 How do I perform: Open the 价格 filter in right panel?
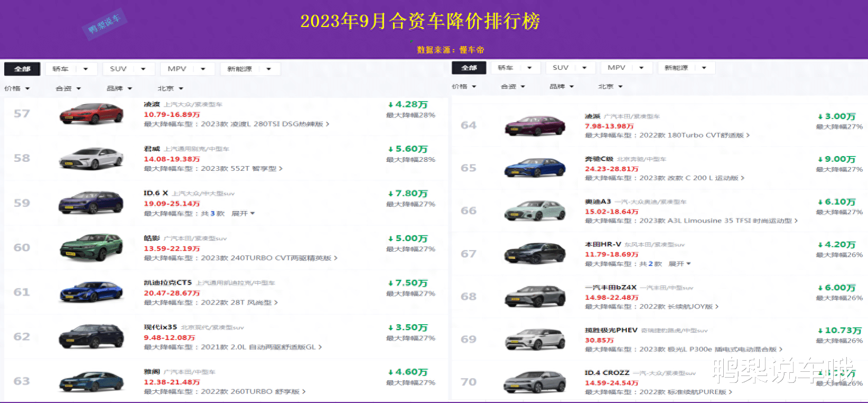pyautogui.click(x=464, y=86)
